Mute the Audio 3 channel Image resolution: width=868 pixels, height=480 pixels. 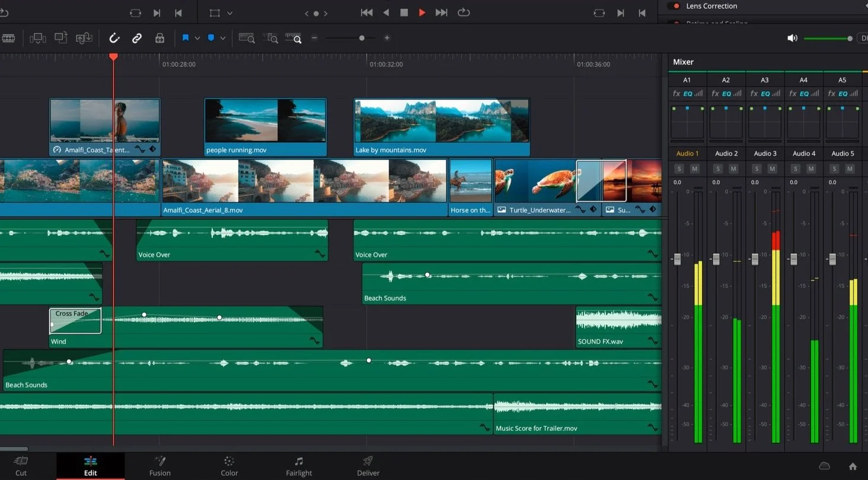772,169
